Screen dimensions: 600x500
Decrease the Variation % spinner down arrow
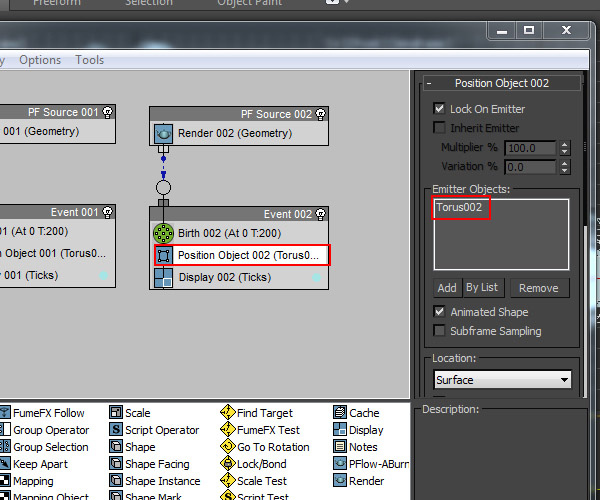tap(565, 171)
